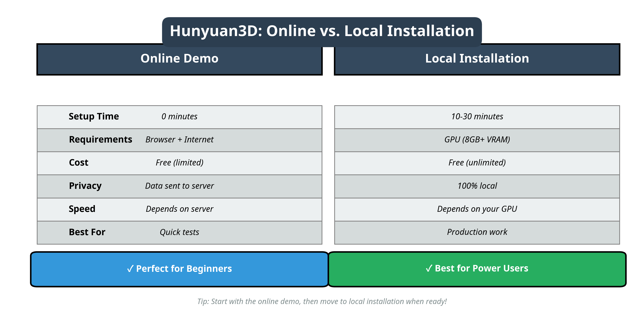Click the Best For row label
Image resolution: width=644 pixels, height=319 pixels.
pyautogui.click(x=87, y=232)
